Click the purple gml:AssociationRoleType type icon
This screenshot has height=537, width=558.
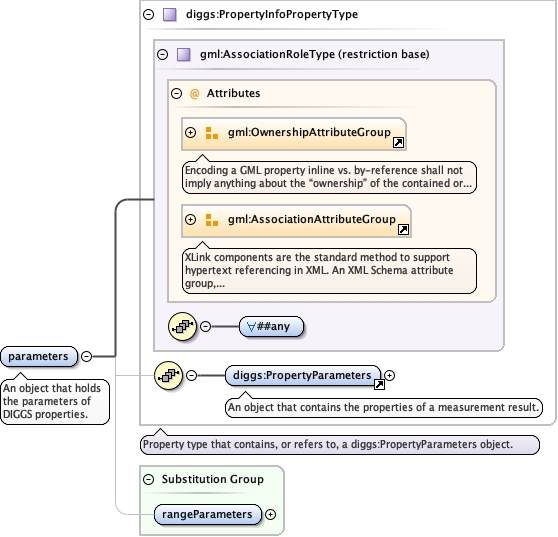click(184, 54)
